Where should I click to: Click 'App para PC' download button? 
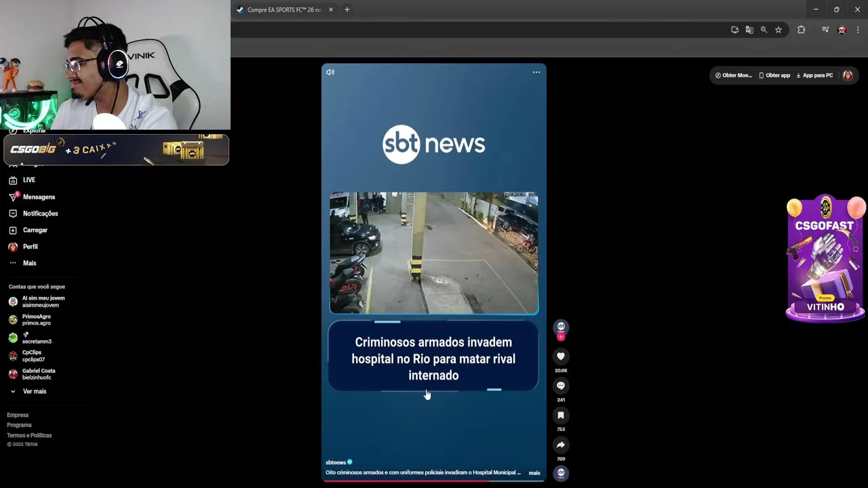(814, 75)
